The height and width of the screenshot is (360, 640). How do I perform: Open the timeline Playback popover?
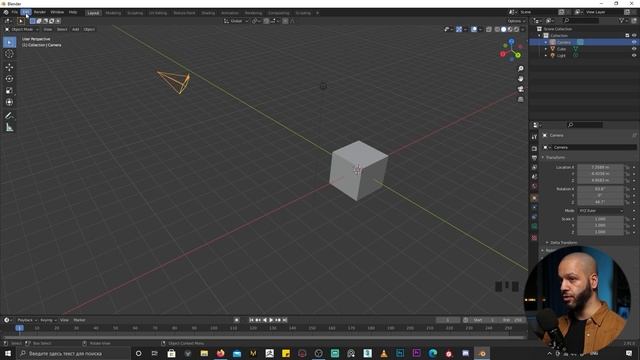click(x=27, y=320)
